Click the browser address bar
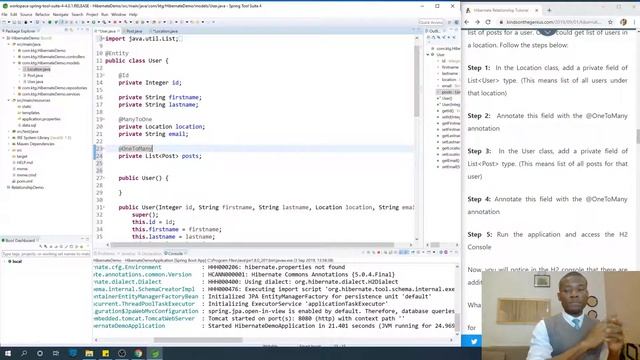Image resolution: width=640 pixels, height=360 pixels. (x=552, y=22)
